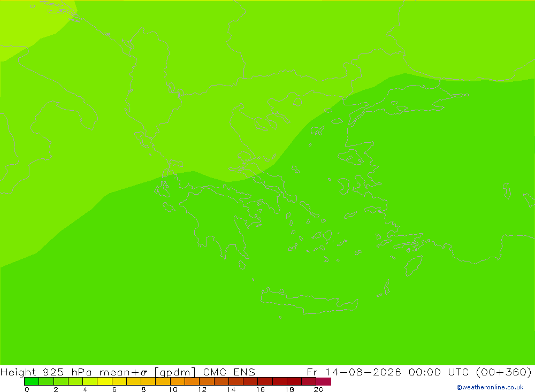Select the "[gpdm]" unit label
535x392 pixels.
coord(175,372)
